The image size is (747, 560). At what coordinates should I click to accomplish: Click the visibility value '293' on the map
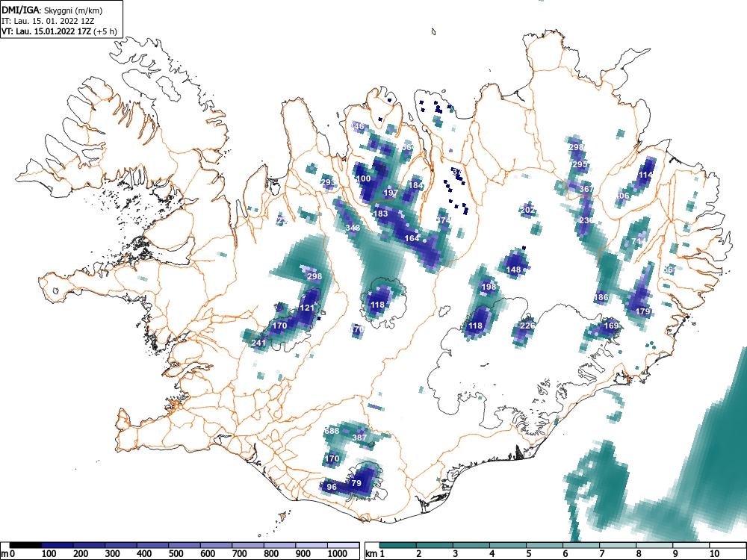point(328,182)
